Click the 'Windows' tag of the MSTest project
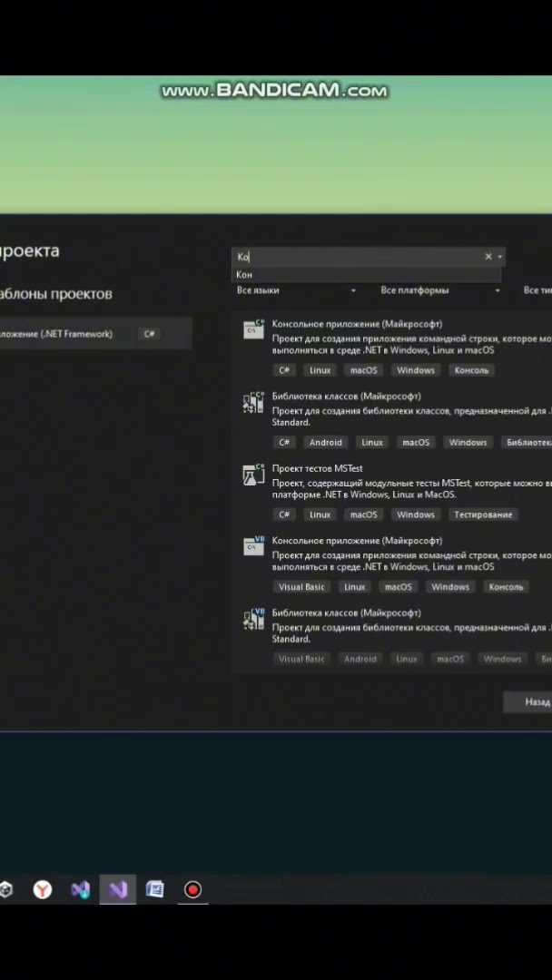This screenshot has width=552, height=980. [x=416, y=515]
